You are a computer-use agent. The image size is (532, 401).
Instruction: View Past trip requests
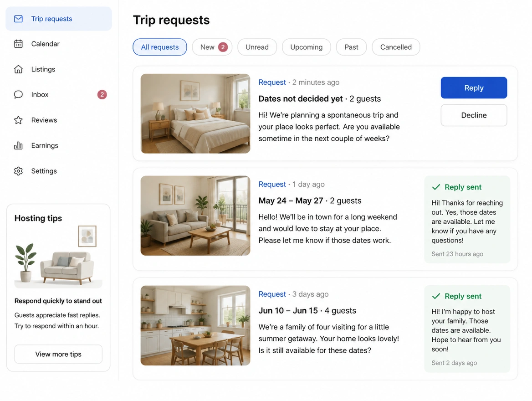click(351, 47)
